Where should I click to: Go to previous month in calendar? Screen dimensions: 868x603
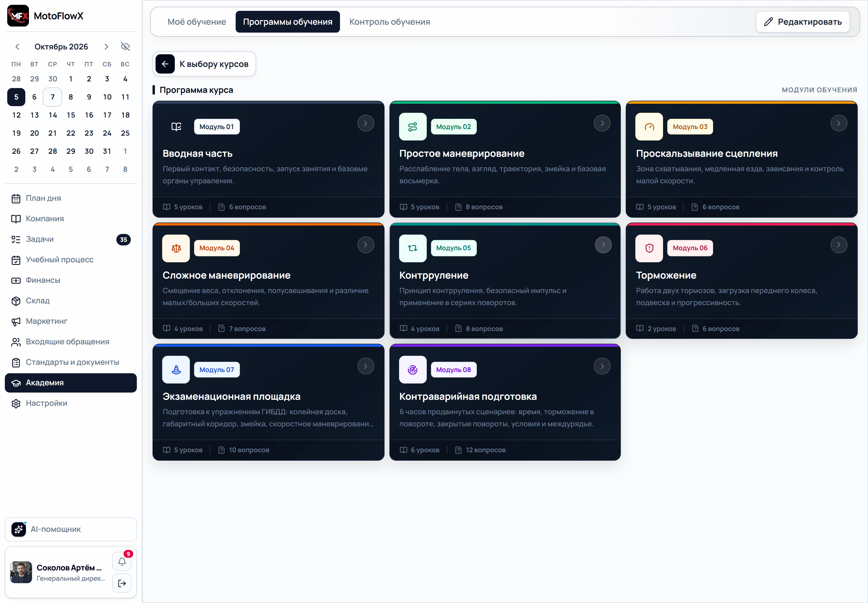pyautogui.click(x=17, y=46)
